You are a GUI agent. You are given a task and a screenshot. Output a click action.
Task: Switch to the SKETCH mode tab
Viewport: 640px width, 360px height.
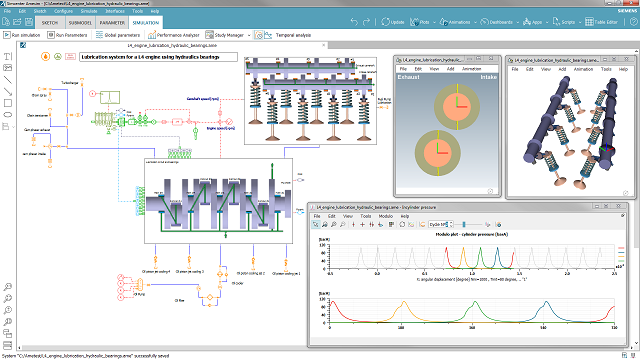click(50, 22)
